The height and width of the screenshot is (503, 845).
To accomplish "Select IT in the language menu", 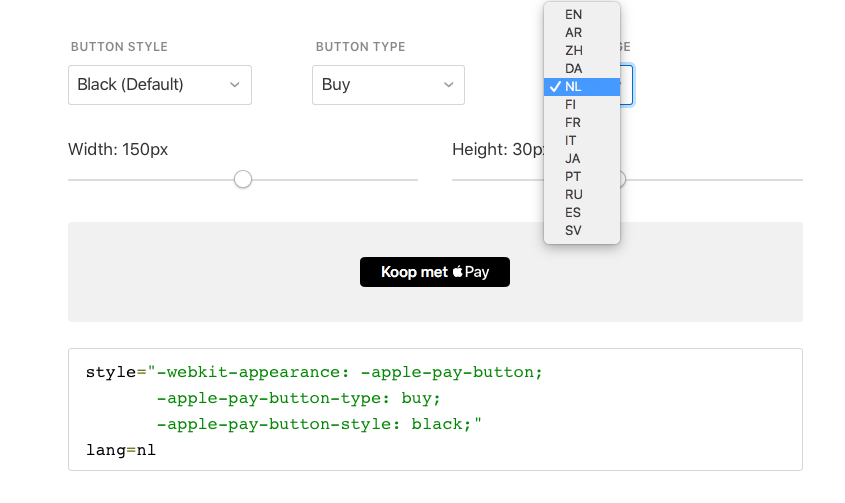I will tap(581, 141).
